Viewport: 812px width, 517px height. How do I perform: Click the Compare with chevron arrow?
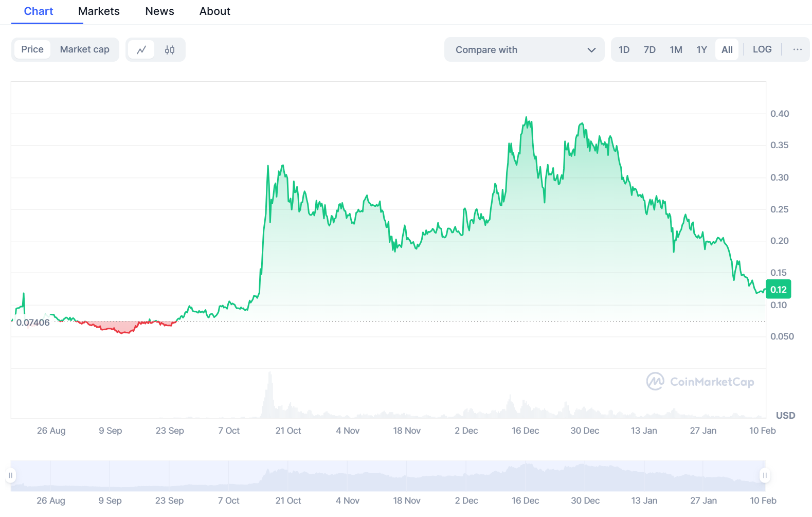591,50
